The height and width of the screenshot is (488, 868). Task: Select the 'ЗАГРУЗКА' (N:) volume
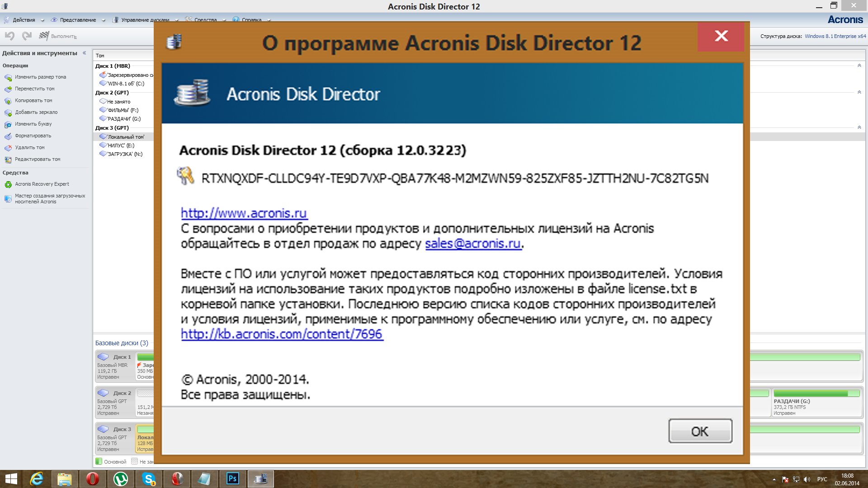[124, 154]
